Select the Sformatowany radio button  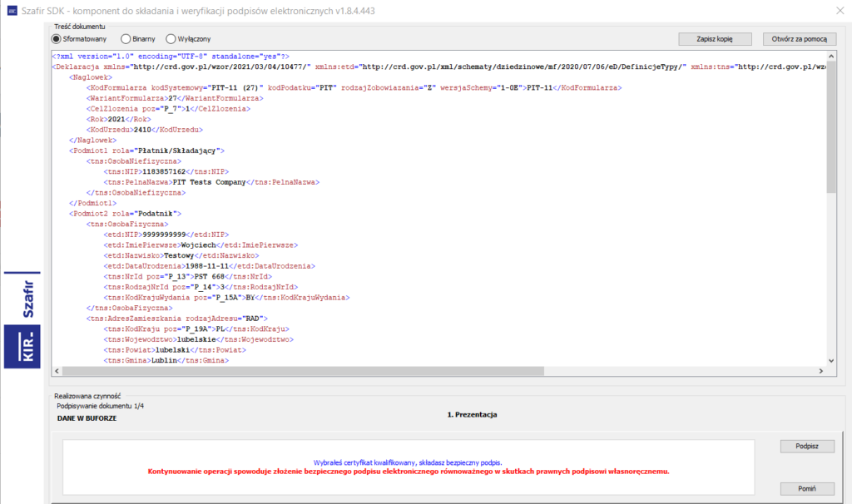(57, 38)
